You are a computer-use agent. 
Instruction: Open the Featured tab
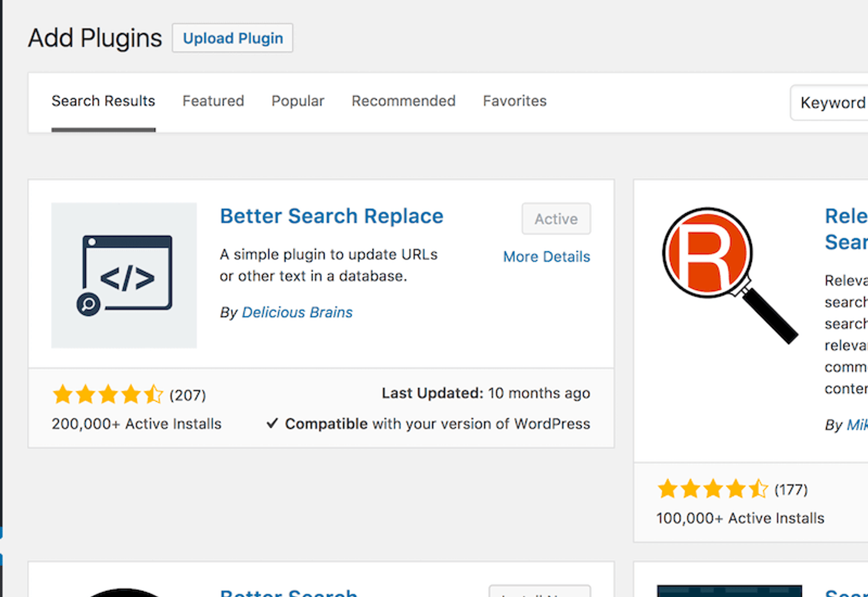coord(214,101)
